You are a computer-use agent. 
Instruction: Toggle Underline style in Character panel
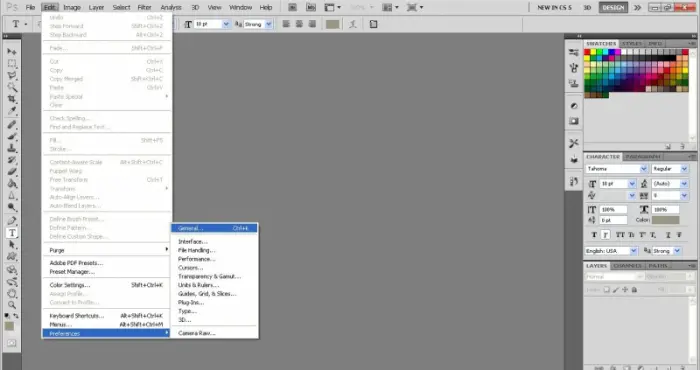pos(668,235)
